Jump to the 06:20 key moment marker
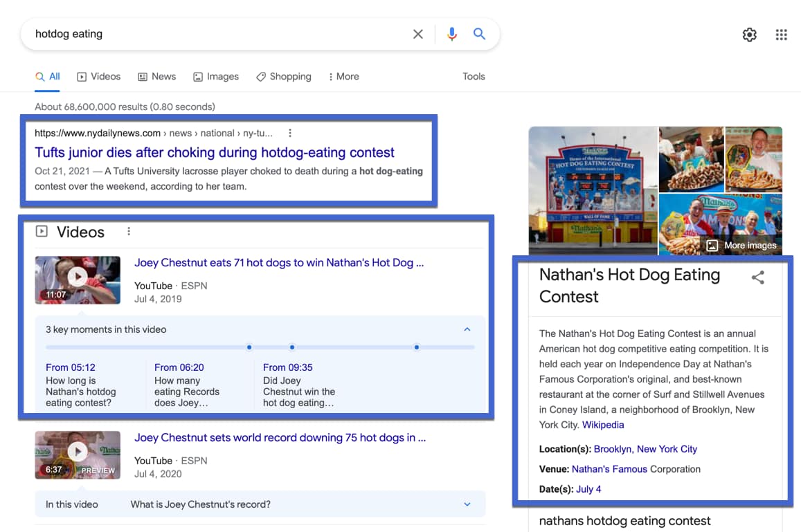Screen dimensions: 801x532 [292, 347]
